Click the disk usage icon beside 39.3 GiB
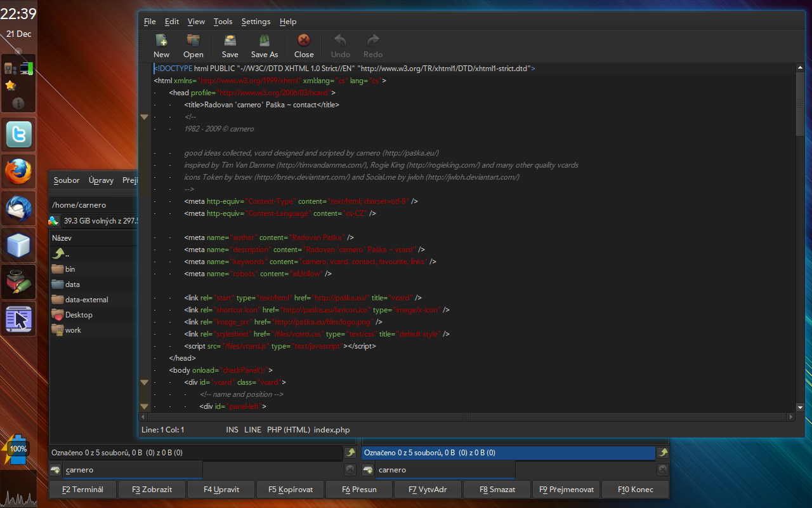Viewport: 812px width, 508px height. tap(55, 220)
